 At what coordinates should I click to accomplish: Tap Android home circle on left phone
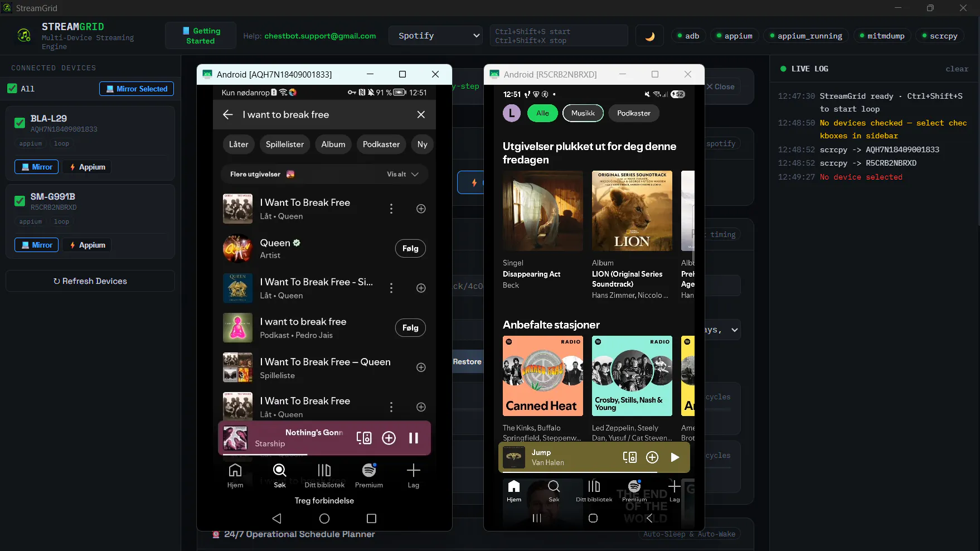point(324,519)
